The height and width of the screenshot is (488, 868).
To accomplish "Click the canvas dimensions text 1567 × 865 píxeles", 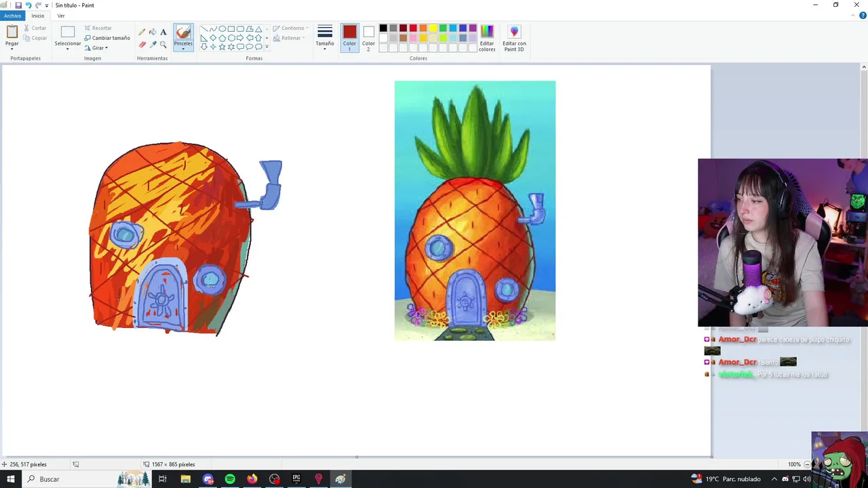I will 174,464.
